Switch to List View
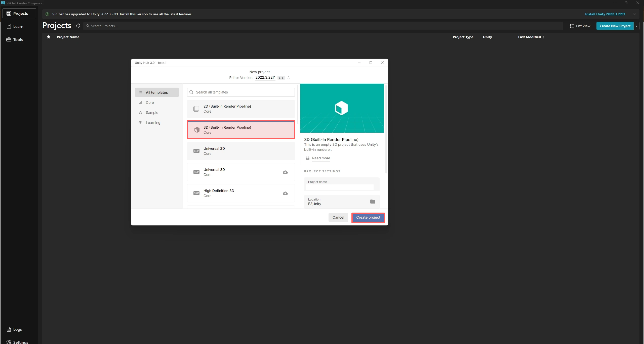The image size is (644, 344). [x=580, y=26]
